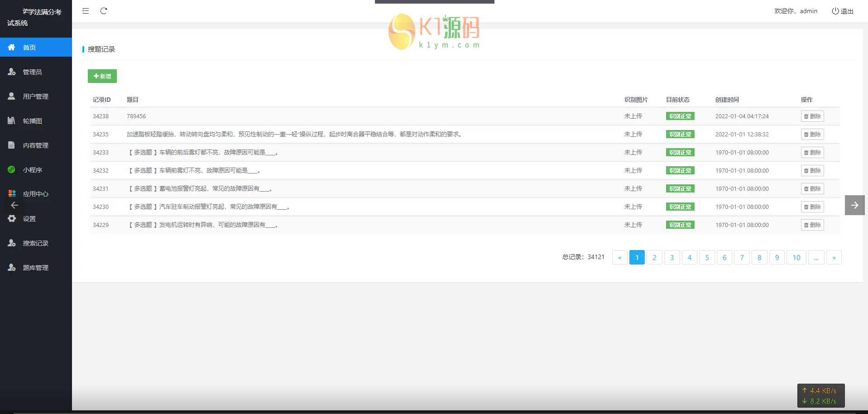Click the refresh page icon
Screen dimensions: 868x414
click(x=104, y=11)
